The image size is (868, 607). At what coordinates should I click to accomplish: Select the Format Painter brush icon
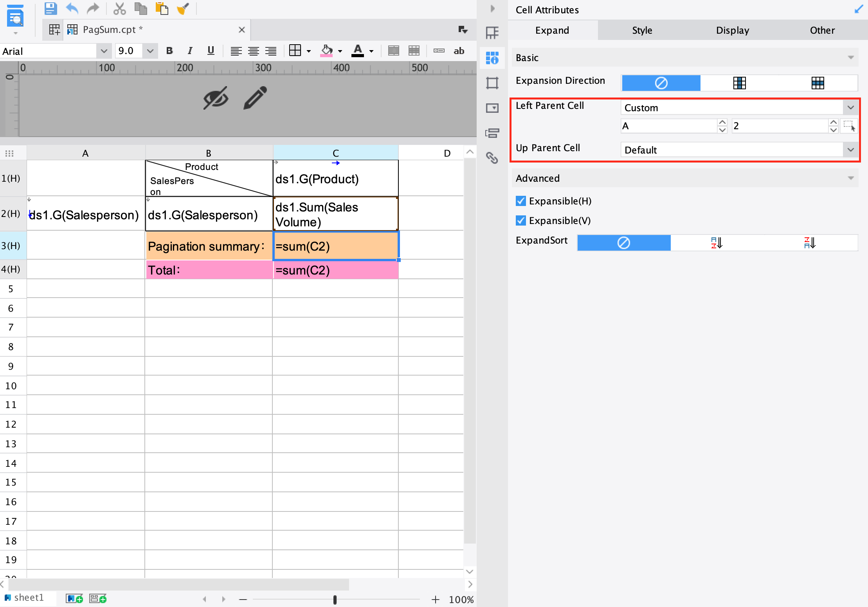[x=183, y=8]
